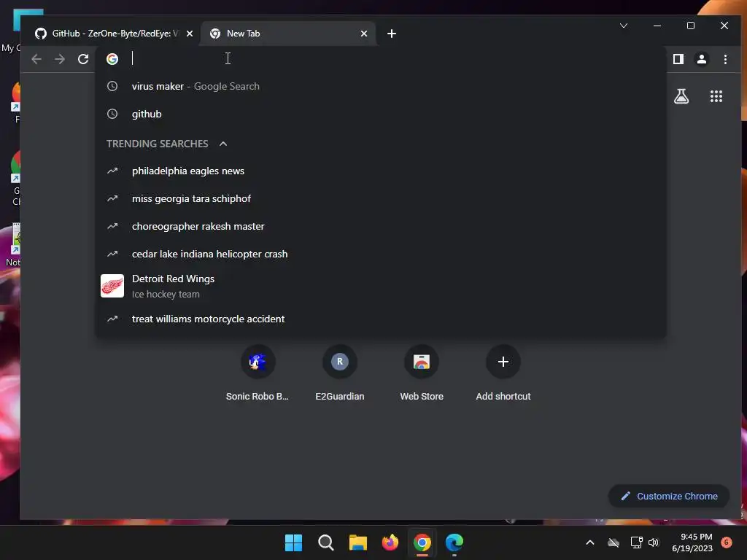Close the New Tab tab

click(x=364, y=34)
